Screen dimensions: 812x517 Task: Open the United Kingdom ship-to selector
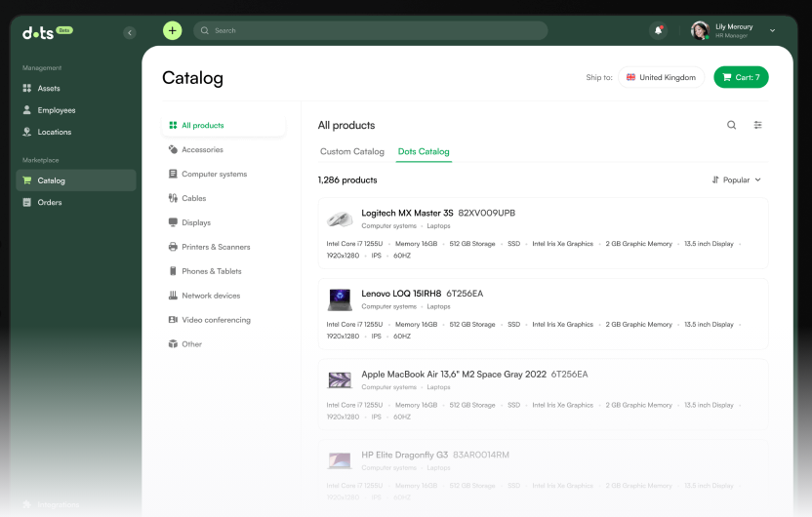(x=661, y=77)
